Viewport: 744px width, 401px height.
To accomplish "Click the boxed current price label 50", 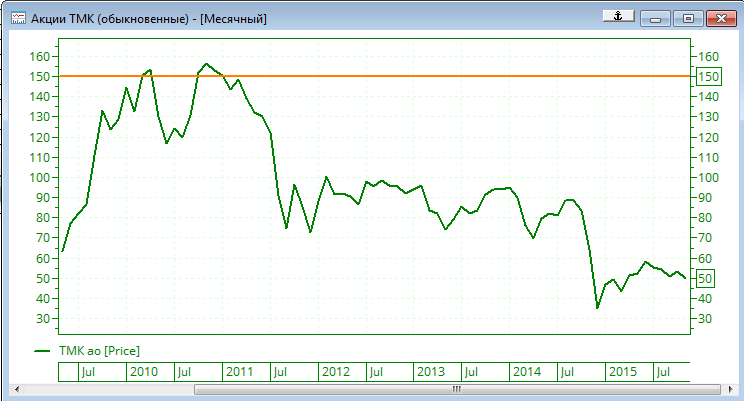I will 705,278.
